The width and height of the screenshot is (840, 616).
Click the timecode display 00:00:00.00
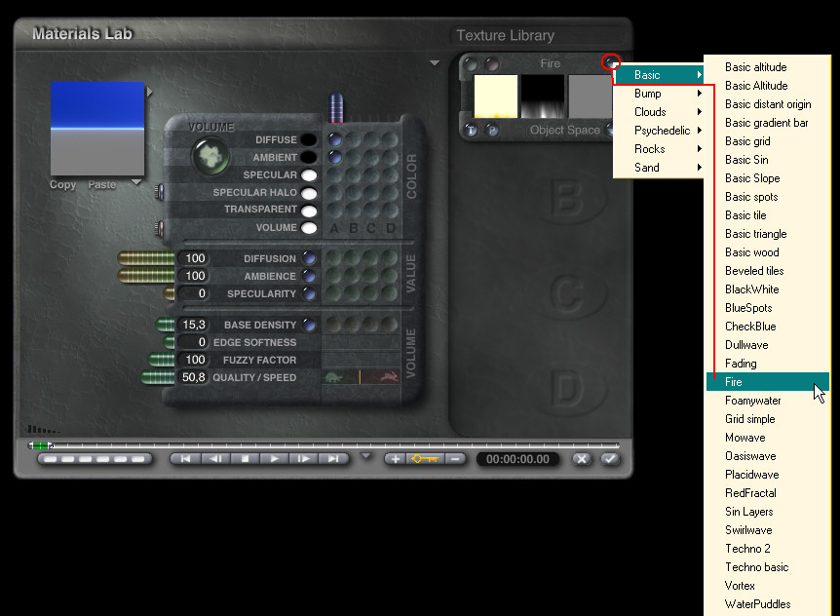[517, 459]
